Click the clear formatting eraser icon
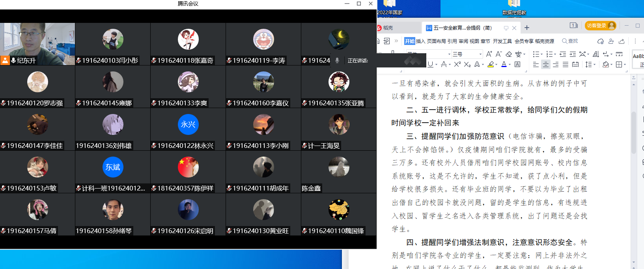644x269 pixels. (x=509, y=54)
